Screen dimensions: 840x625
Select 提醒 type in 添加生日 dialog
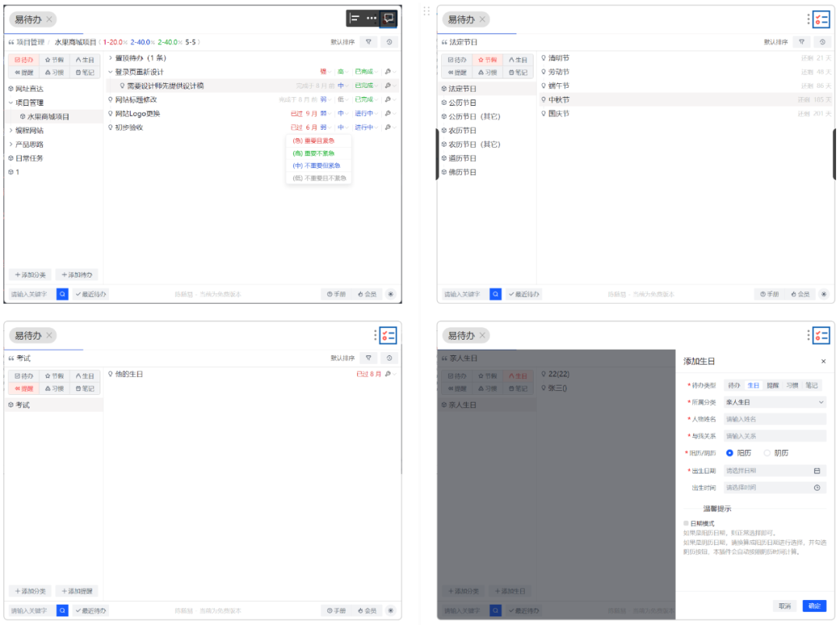coord(772,386)
